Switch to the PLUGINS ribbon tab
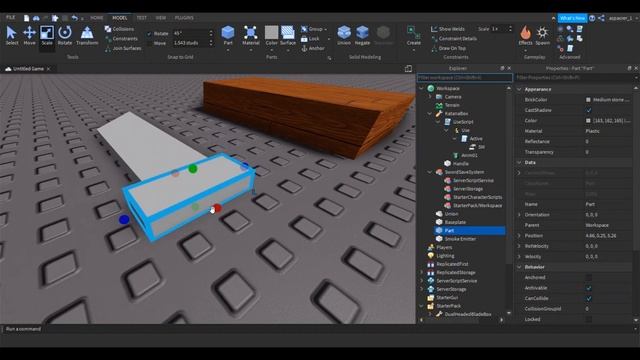640x360 pixels. [x=184, y=18]
